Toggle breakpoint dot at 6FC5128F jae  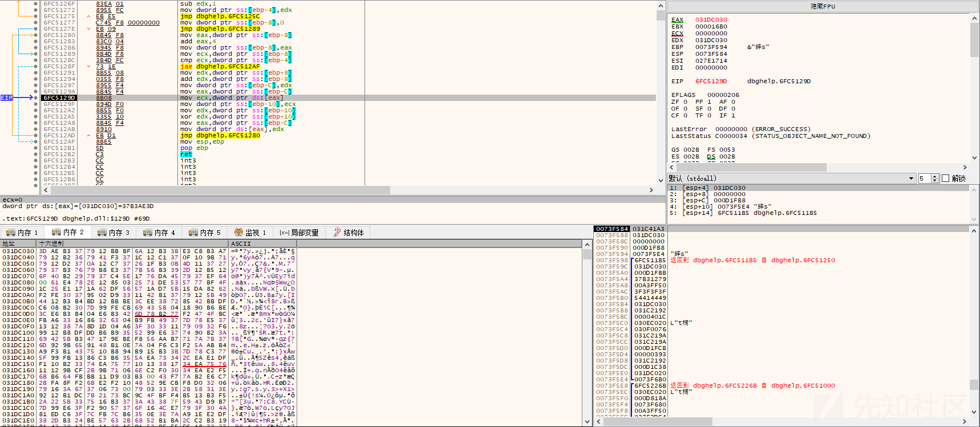pos(36,67)
